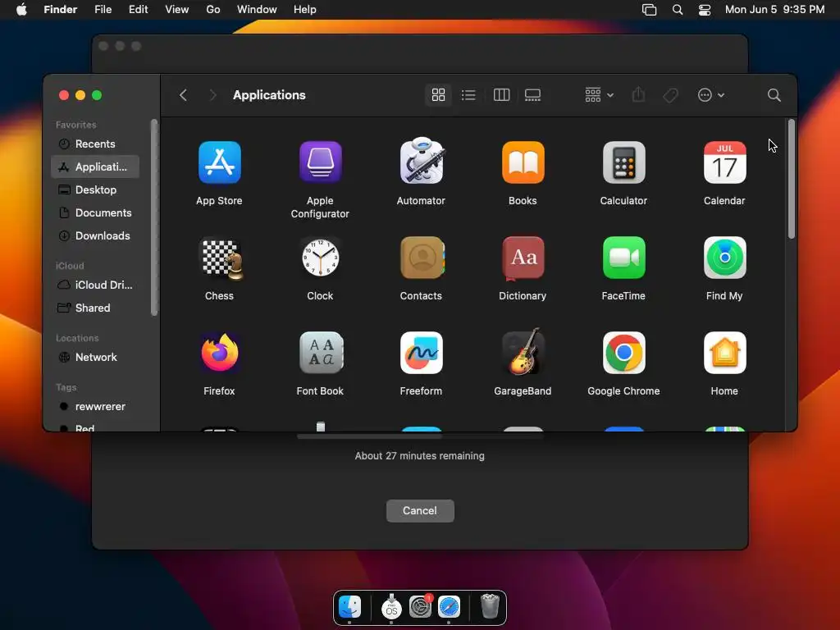Viewport: 840px width, 630px height.
Task: Open the action ellipsis menu dropdown
Action: 711,95
